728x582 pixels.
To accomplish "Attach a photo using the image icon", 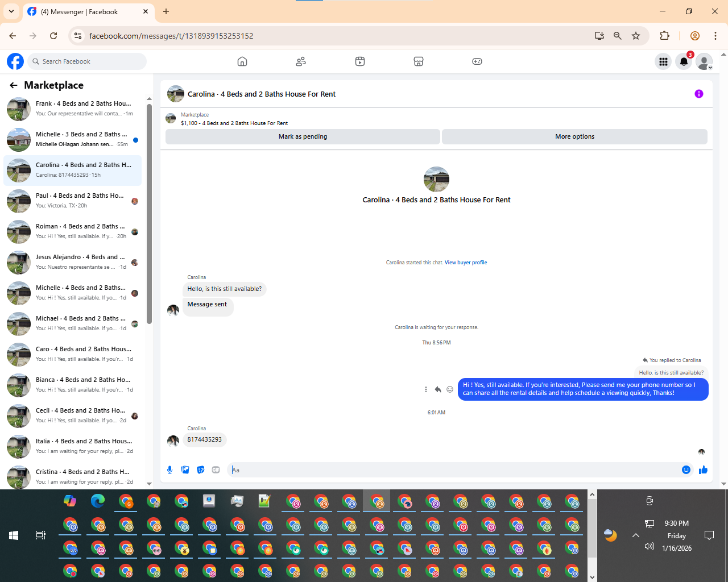I will click(185, 469).
